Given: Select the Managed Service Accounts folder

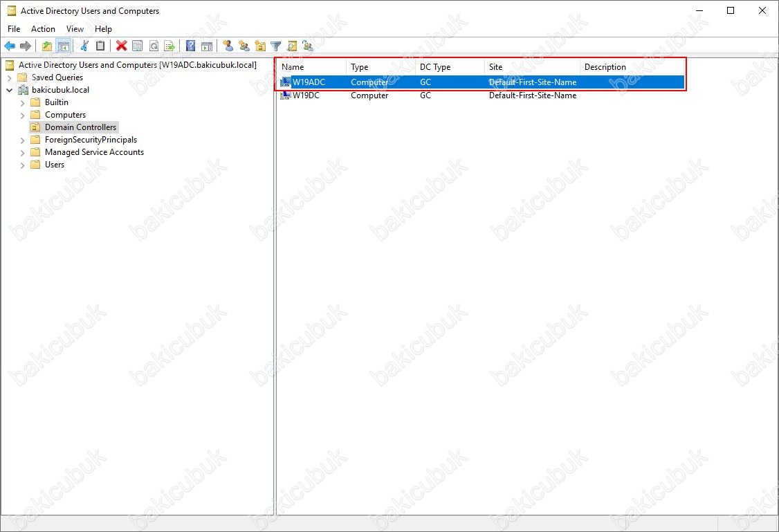Looking at the screenshot, I should (x=94, y=152).
